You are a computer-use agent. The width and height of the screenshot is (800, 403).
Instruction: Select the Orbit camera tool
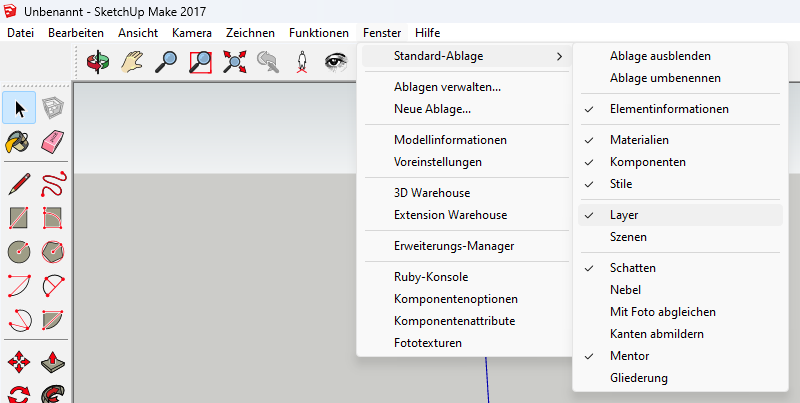tap(97, 62)
